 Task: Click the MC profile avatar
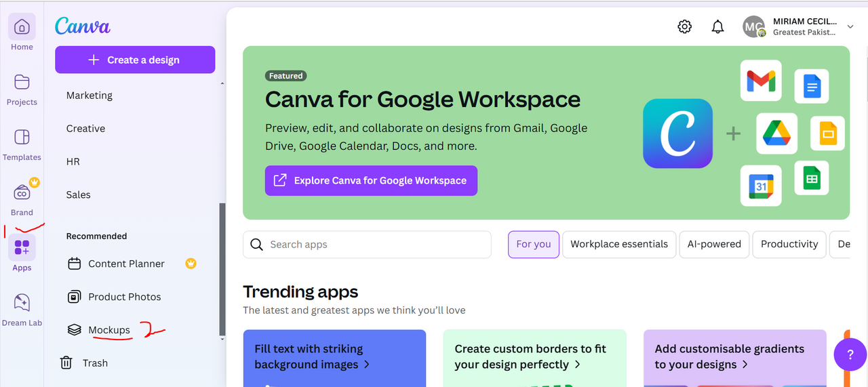753,27
